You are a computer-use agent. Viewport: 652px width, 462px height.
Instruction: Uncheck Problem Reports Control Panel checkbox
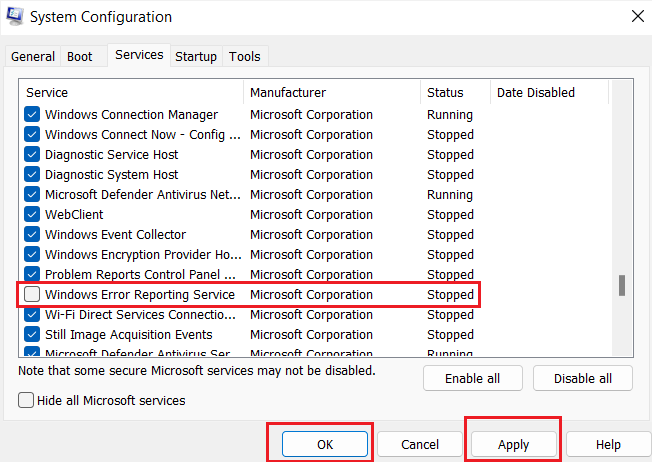(32, 274)
